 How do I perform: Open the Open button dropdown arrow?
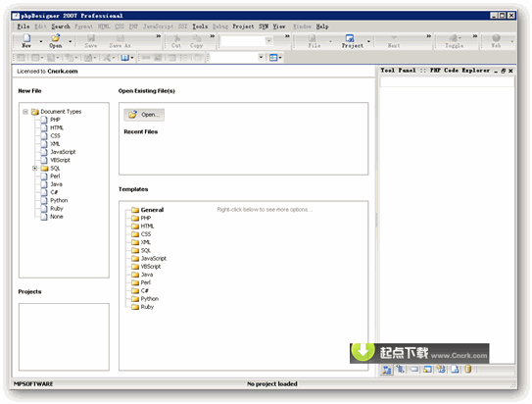point(71,41)
